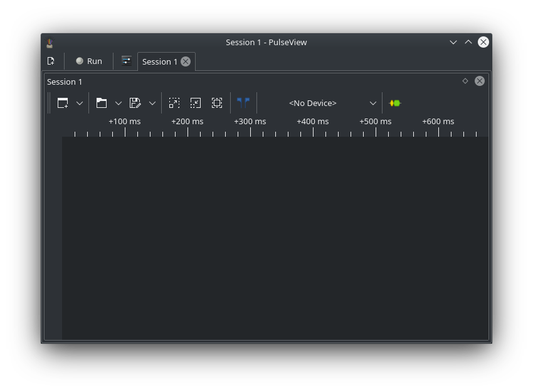The width and height of the screenshot is (533, 392).
Task: Expand the open file dropdown options
Action: (x=119, y=103)
